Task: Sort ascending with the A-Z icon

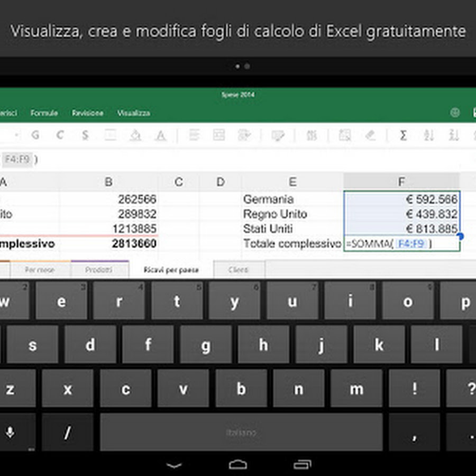Action: [x=428, y=135]
